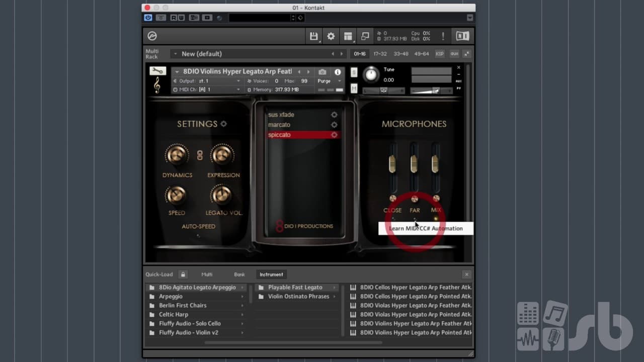The width and height of the screenshot is (644, 362).
Task: Toggle the Mute 'M' button
Action: click(354, 88)
